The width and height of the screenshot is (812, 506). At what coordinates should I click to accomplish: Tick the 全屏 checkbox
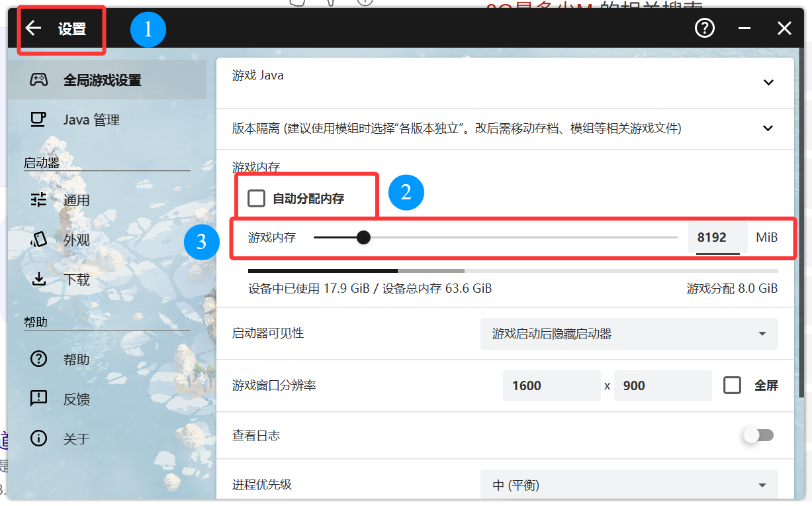tap(732, 385)
